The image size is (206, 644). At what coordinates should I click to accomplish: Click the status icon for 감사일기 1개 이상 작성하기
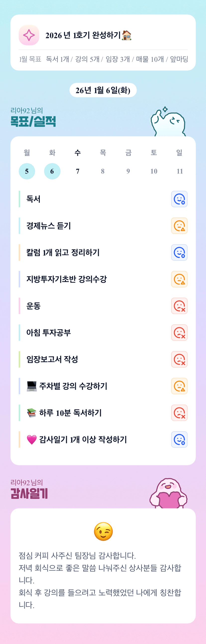click(x=179, y=439)
